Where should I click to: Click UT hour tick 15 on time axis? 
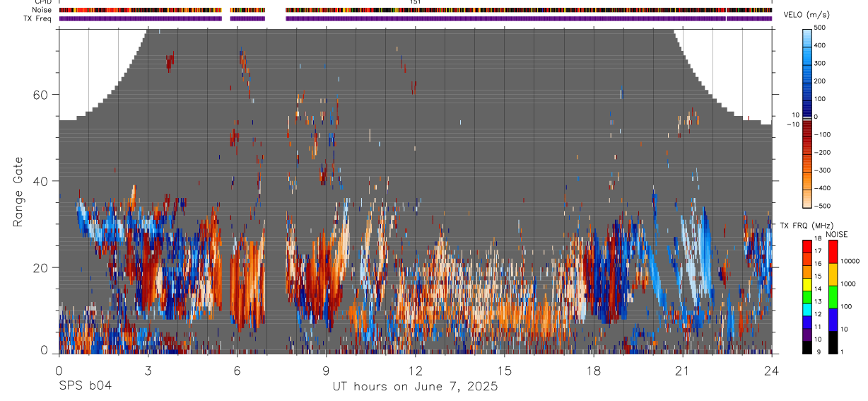coord(505,370)
